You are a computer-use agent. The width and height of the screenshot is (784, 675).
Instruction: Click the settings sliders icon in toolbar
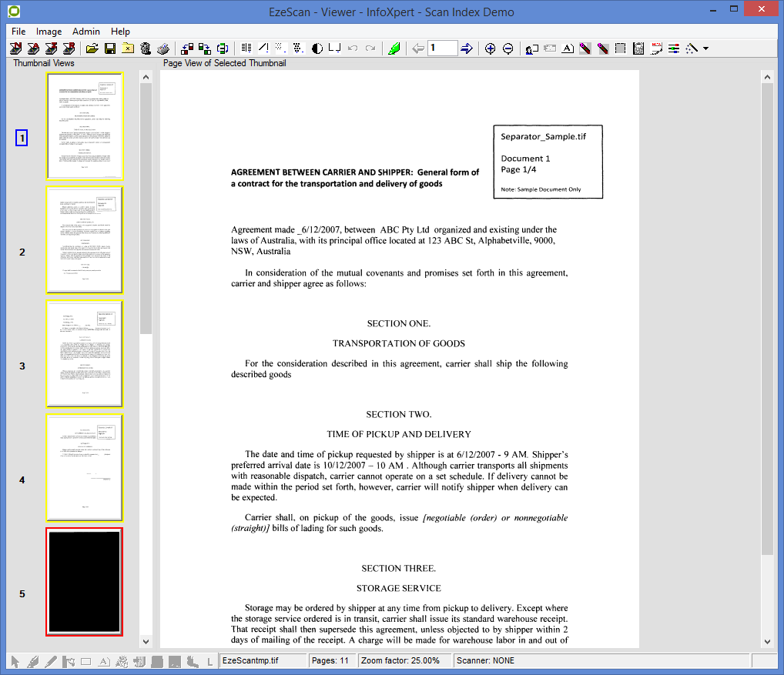click(674, 48)
